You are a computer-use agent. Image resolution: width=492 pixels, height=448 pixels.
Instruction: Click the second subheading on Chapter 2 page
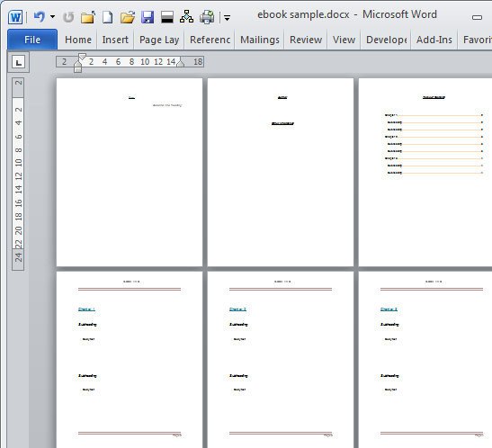coord(238,375)
